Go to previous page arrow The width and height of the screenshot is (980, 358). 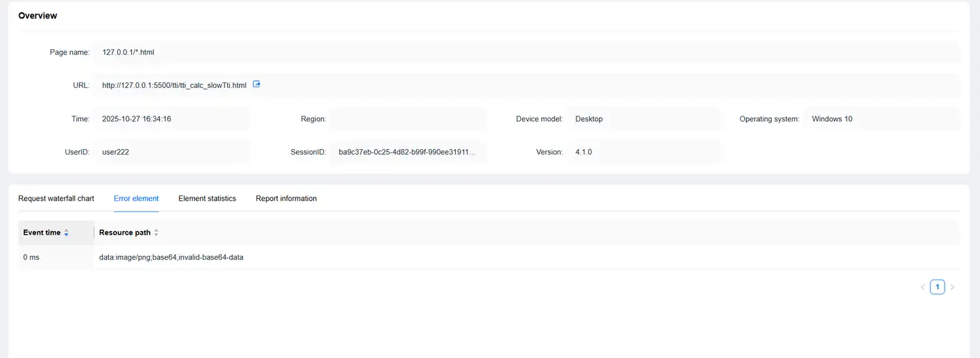pos(922,287)
